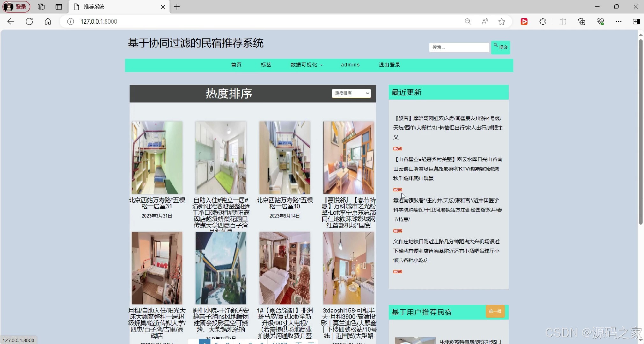Expand the 数据可视化 navigation dropdown

306,65
